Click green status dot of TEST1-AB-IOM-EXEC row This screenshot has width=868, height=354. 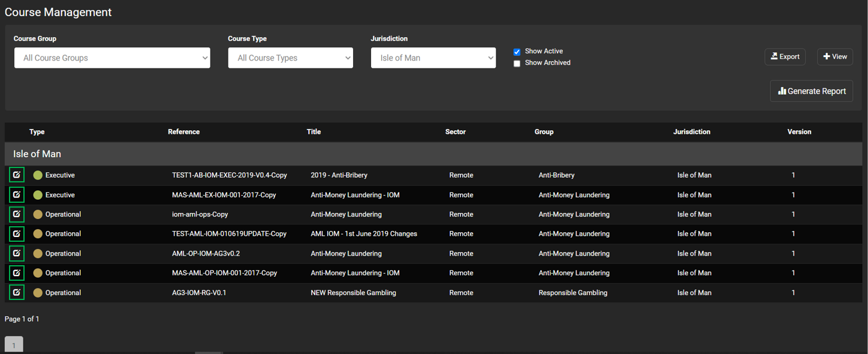coord(38,175)
